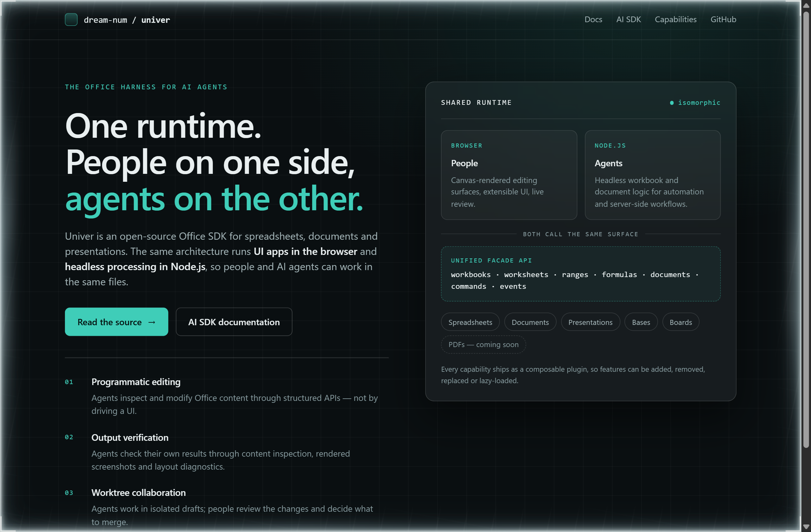The width and height of the screenshot is (811, 532).
Task: Select the Documents chip
Action: point(530,322)
